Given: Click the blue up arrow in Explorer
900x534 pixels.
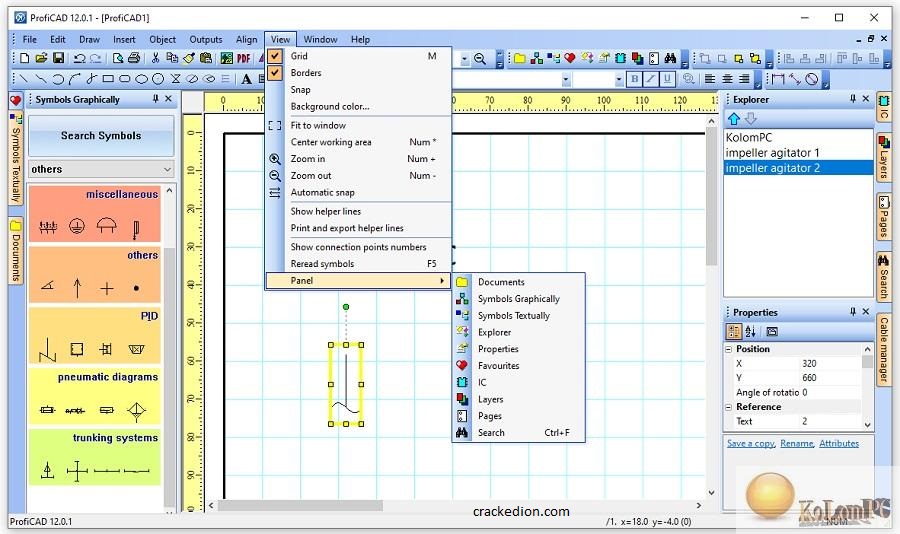Looking at the screenshot, I should point(734,119).
